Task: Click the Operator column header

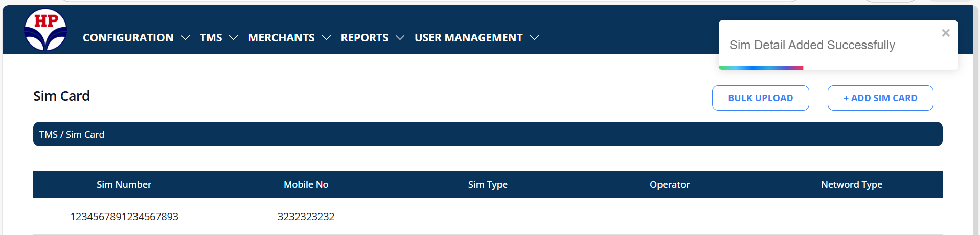Action: click(x=669, y=185)
